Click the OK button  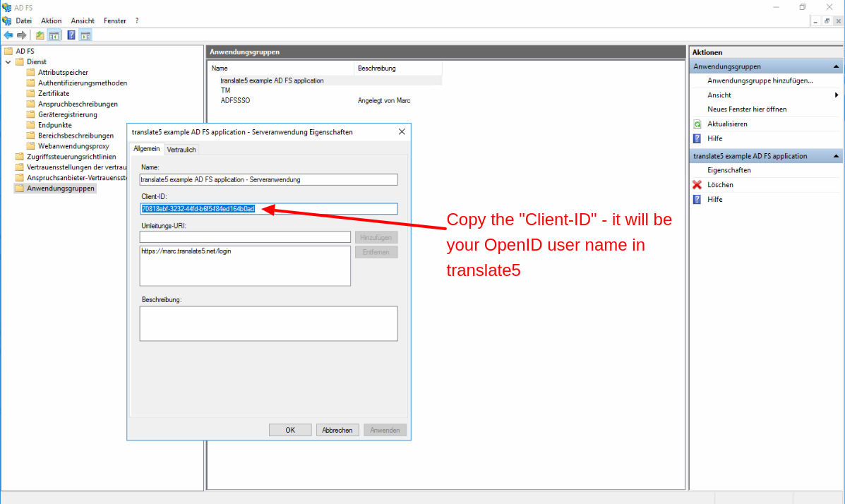point(290,430)
